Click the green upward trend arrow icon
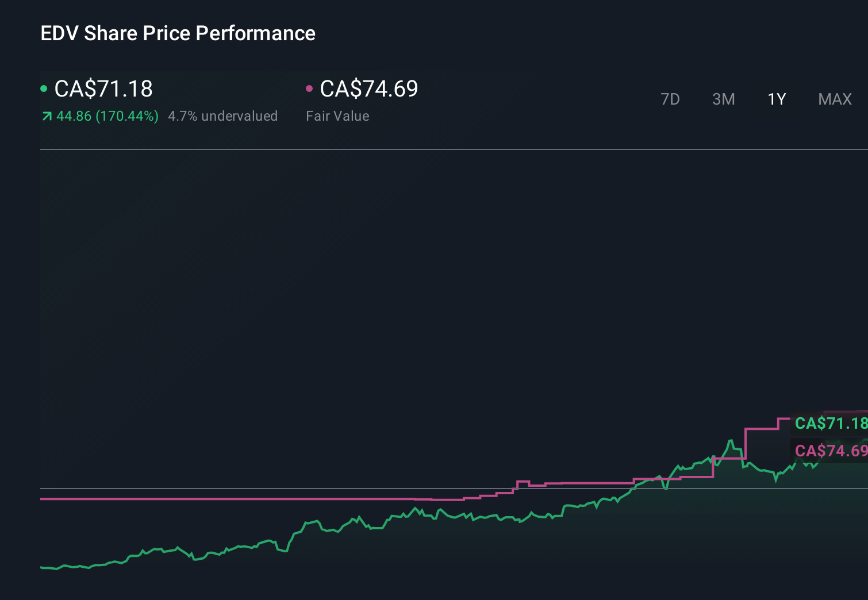 (x=46, y=116)
